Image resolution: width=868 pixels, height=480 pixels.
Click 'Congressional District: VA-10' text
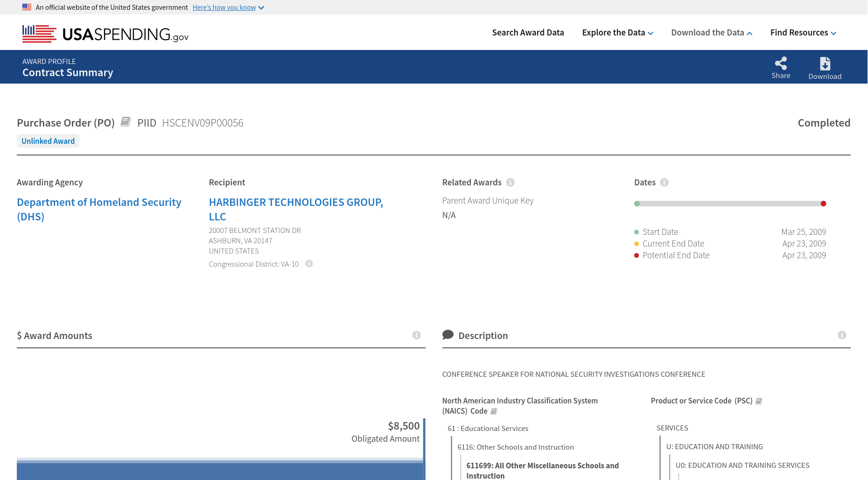tap(253, 264)
